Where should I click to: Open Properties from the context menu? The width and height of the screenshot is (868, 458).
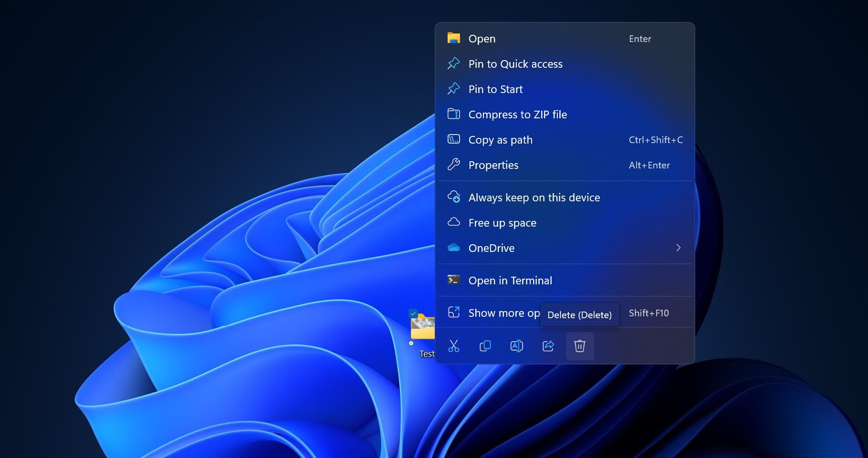coord(493,165)
